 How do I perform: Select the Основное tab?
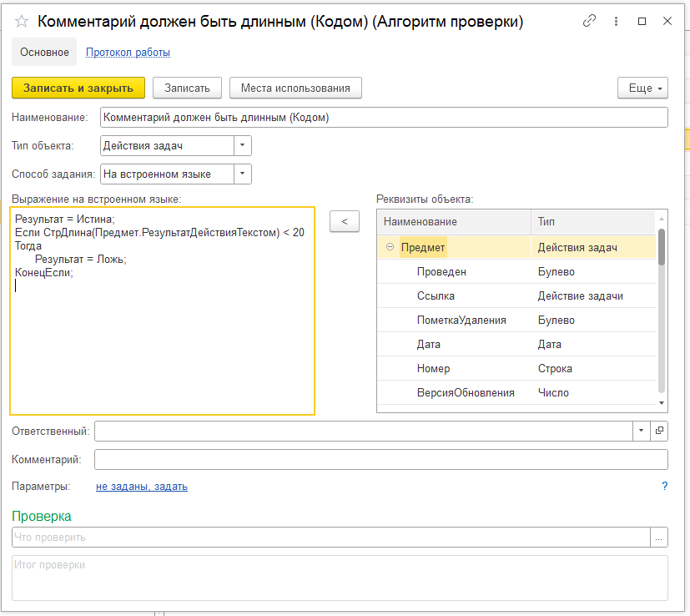pyautogui.click(x=44, y=52)
